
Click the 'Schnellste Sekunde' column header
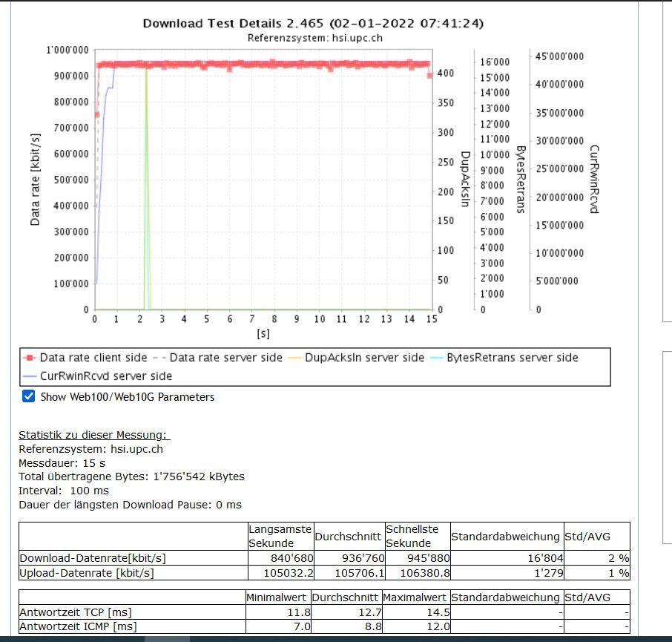click(x=412, y=536)
